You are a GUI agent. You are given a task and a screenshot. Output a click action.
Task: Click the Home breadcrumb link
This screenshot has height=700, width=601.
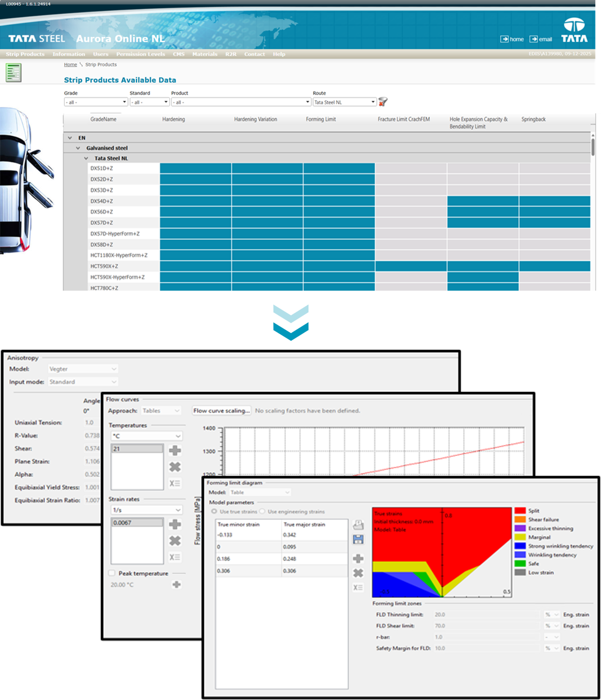tap(70, 64)
